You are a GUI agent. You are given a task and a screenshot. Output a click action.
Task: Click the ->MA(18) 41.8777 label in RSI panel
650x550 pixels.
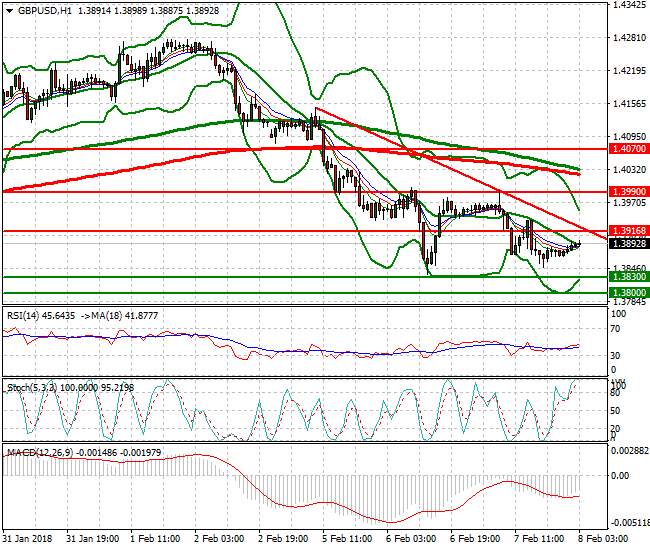point(119,316)
